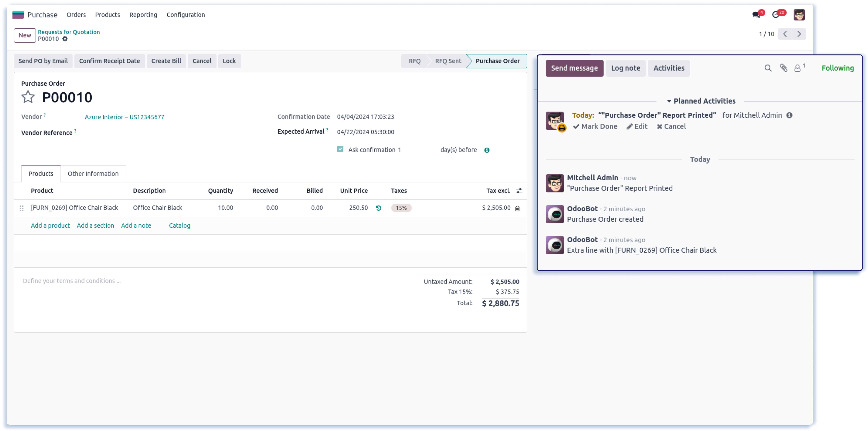
Task: Open attachments paperclip icon
Action: [x=783, y=68]
